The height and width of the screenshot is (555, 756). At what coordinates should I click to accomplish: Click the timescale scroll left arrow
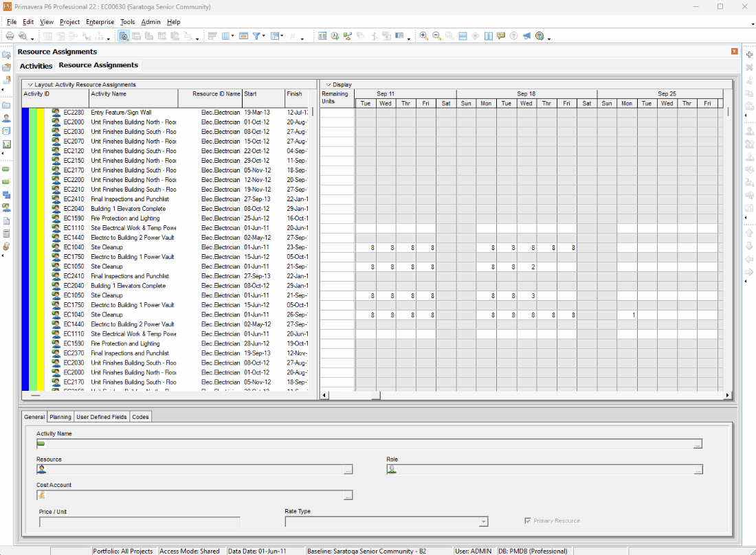pos(324,396)
